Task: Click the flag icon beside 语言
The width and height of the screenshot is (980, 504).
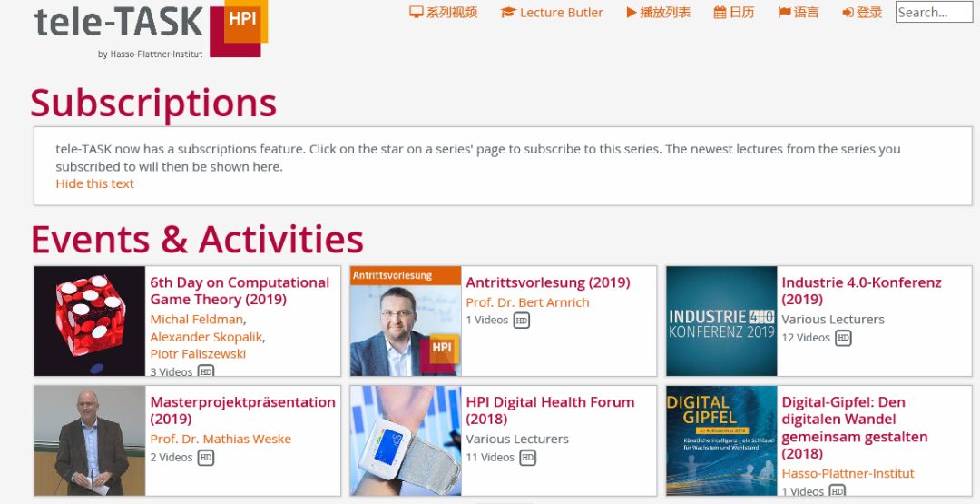Action: pos(784,12)
